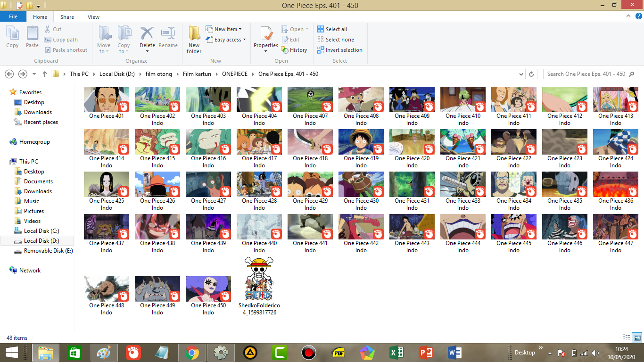
Task: Open the File menu tab
Action: pos(13,16)
